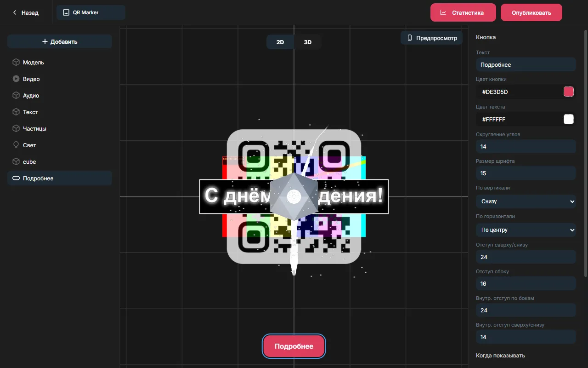This screenshot has height=368, width=588.
Task: Edit the Внутр. отступ по бокам value field
Action: tap(526, 310)
